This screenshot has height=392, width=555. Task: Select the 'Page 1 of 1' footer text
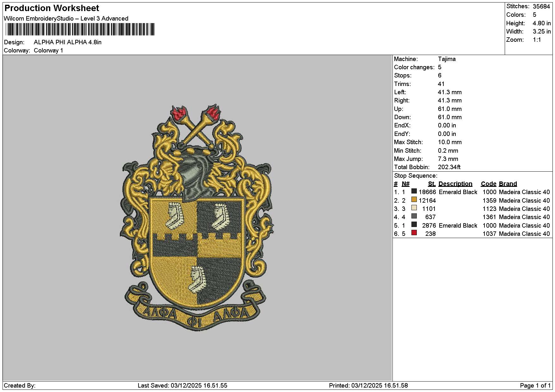(x=535, y=386)
